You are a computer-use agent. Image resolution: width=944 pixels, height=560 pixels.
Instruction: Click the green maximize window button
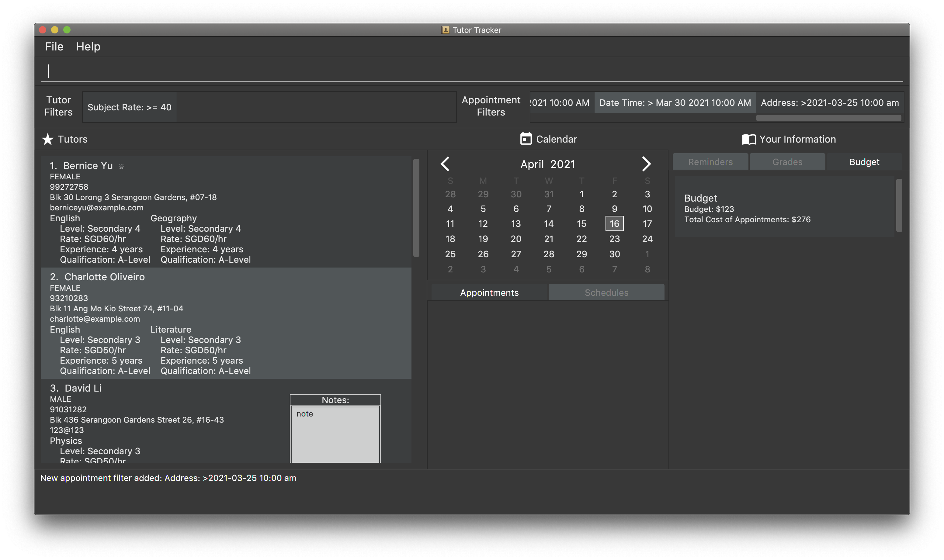[x=67, y=30]
